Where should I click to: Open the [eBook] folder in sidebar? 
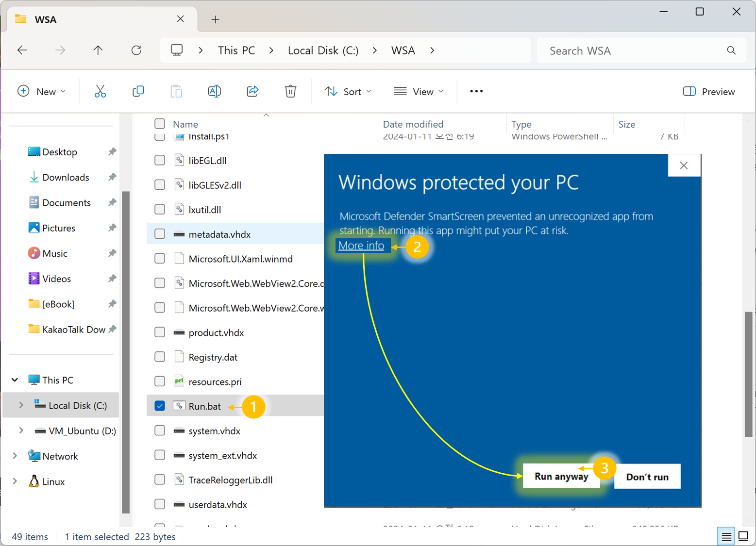coord(58,304)
